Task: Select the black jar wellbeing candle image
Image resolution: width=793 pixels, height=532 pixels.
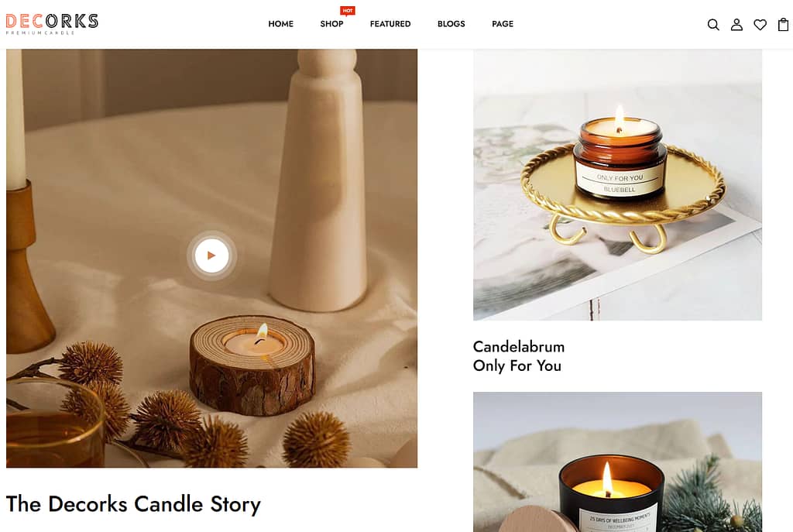Action: (x=617, y=462)
